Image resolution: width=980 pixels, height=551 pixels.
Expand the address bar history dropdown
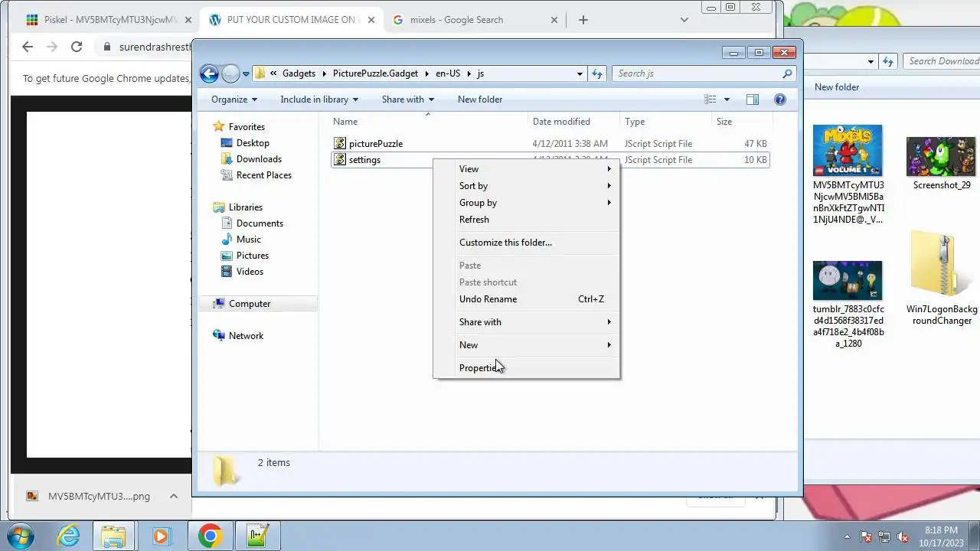(x=580, y=73)
